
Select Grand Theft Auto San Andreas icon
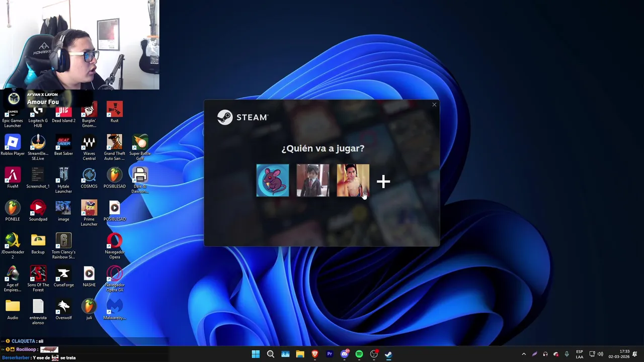pos(114,148)
